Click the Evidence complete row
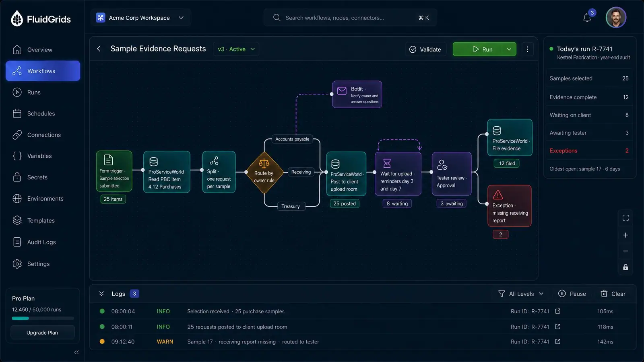Screen dimensions: 644x362 click(x=589, y=97)
